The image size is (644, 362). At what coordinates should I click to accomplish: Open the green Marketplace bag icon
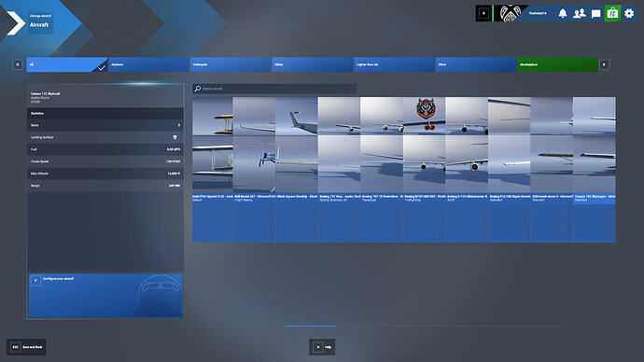point(612,13)
